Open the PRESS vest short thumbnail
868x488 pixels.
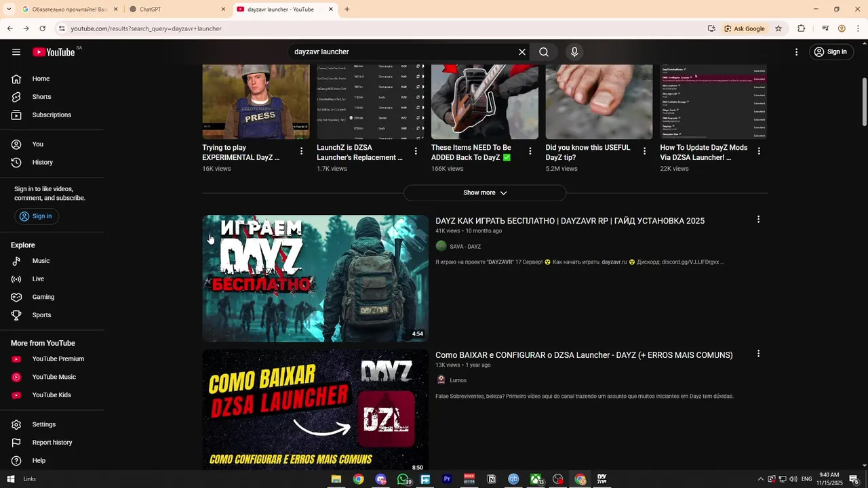(x=256, y=102)
